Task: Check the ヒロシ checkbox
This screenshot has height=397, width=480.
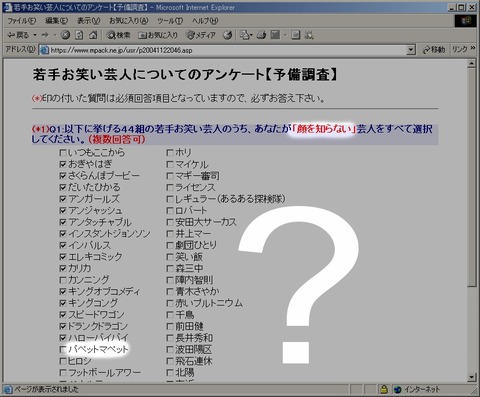Action: tap(63, 361)
